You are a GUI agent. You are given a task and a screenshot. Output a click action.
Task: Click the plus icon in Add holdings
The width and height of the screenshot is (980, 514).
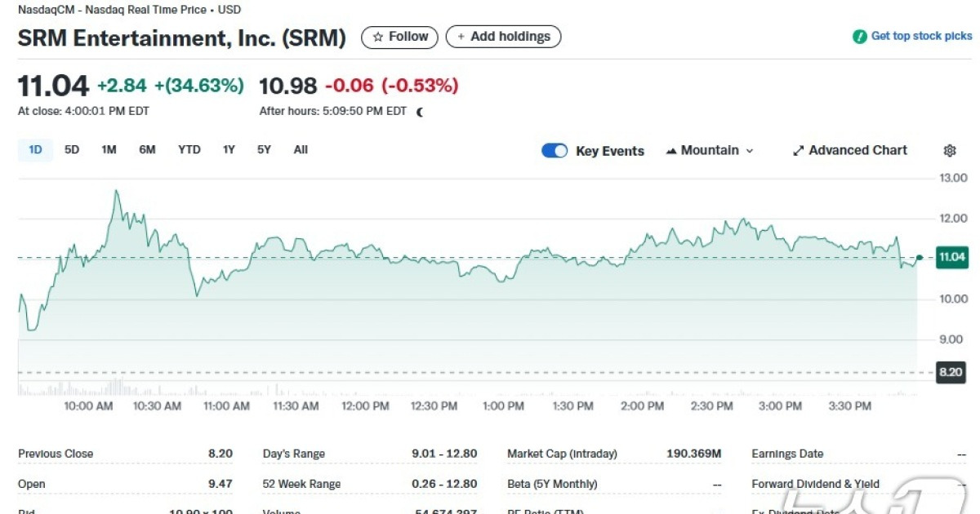coord(463,36)
